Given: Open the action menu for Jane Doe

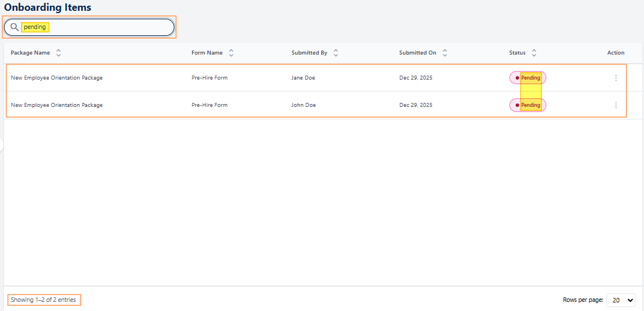Looking at the screenshot, I should 616,78.
